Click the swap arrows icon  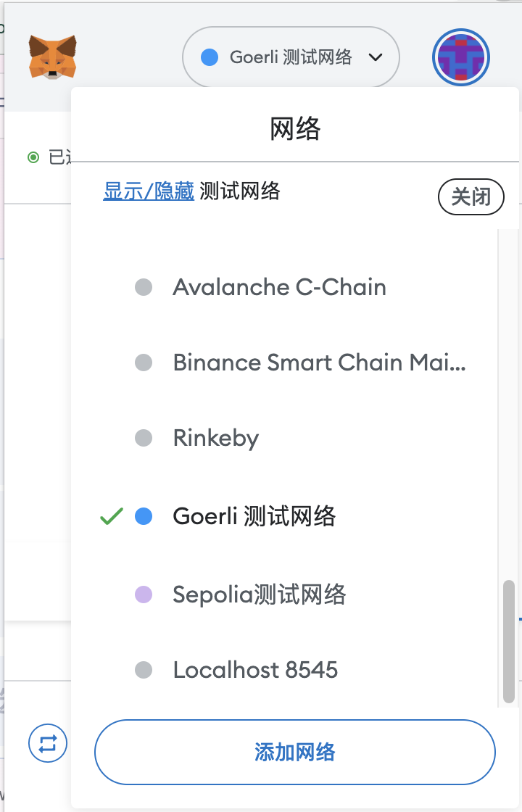click(x=48, y=743)
